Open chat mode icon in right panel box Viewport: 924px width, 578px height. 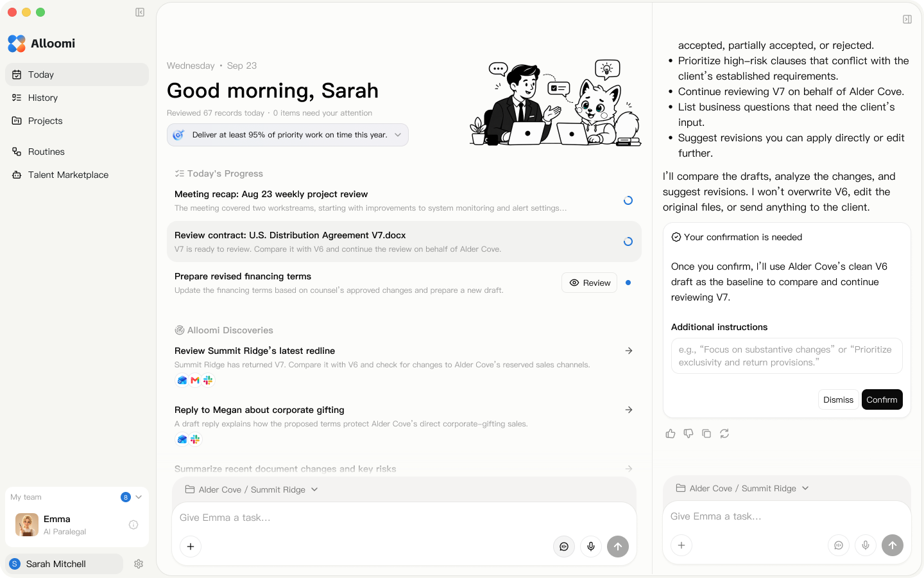pyautogui.click(x=839, y=545)
